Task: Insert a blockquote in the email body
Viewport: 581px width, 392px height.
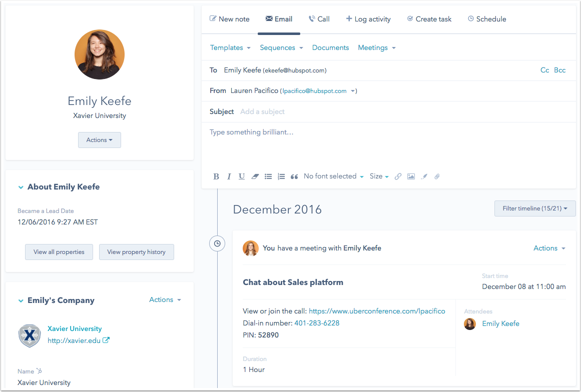Action: (294, 176)
